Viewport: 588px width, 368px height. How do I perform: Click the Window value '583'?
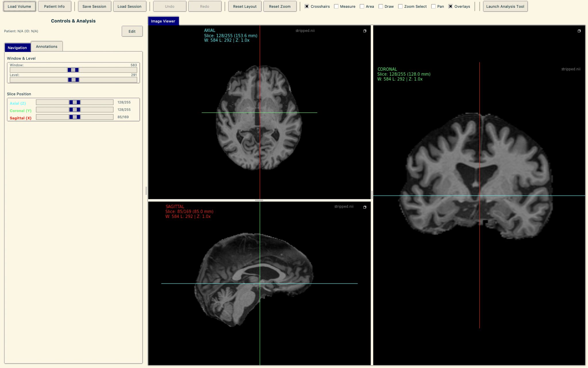(134, 65)
